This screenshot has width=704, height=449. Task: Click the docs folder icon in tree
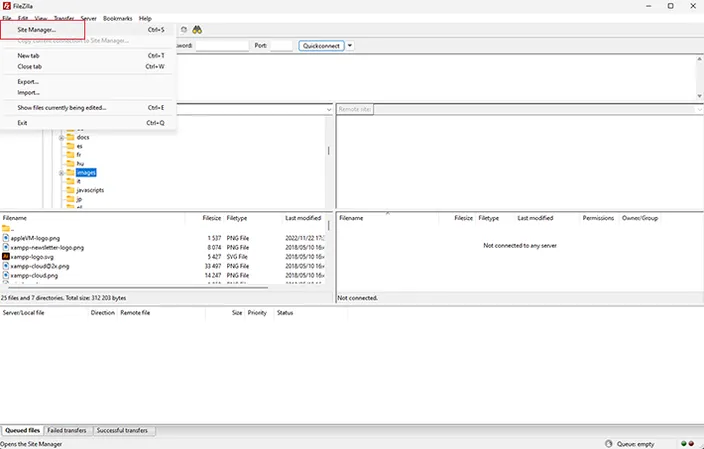[x=70, y=137]
